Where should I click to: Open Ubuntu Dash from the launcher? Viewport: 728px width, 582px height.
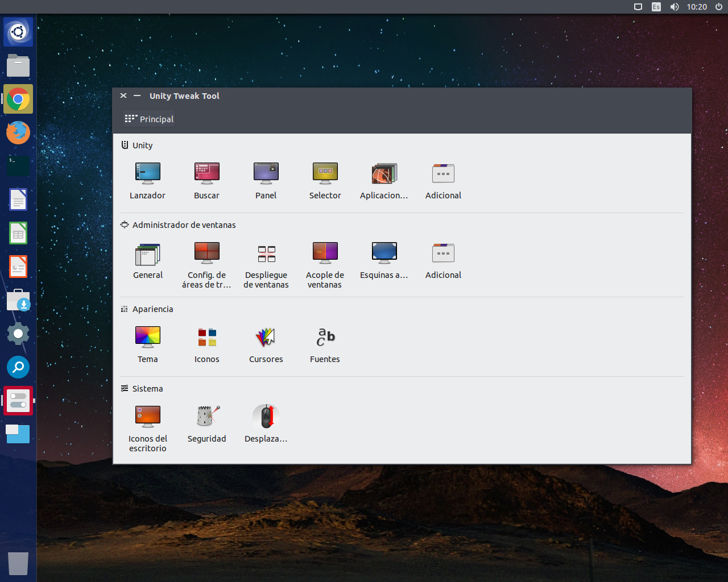[x=18, y=32]
